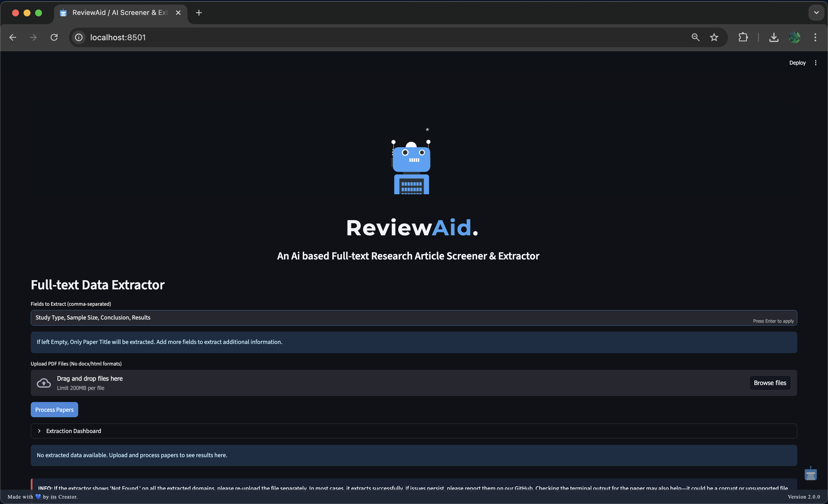Viewport: 828px width, 504px height.
Task: Open the browser tab search chevron
Action: 816,13
